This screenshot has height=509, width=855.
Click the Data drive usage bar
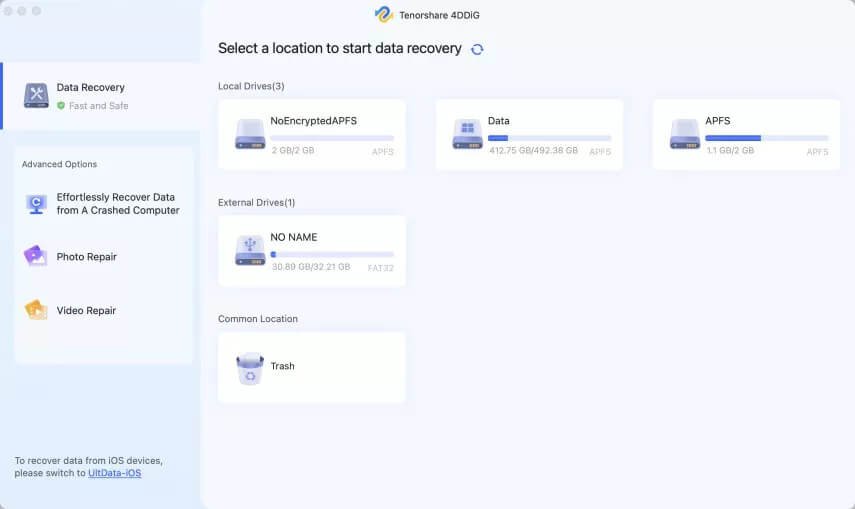[550, 138]
